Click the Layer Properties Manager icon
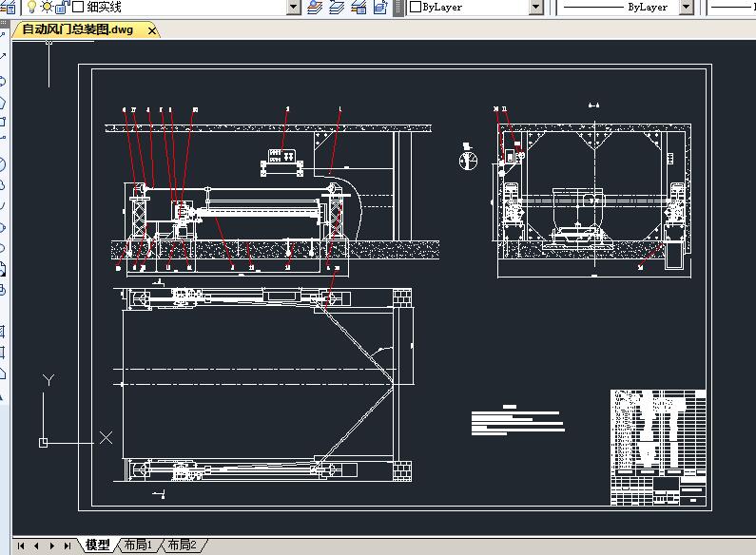 coord(6,8)
